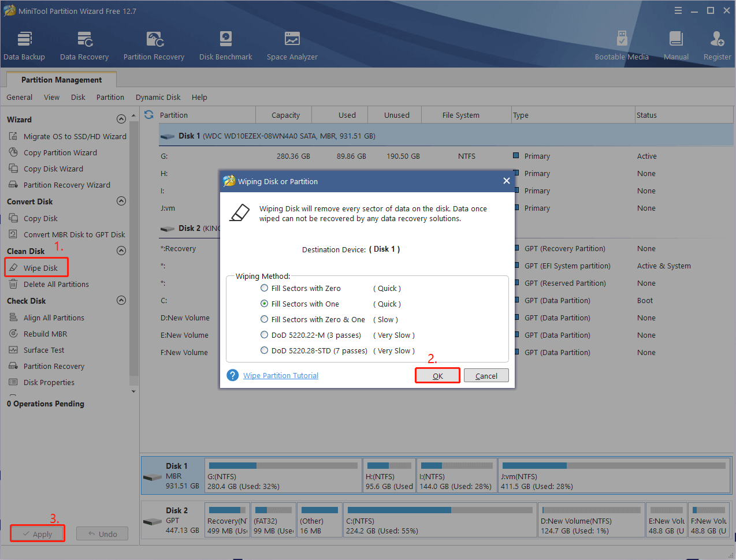The width and height of the screenshot is (736, 560).
Task: Open the Help menu
Action: point(199,97)
